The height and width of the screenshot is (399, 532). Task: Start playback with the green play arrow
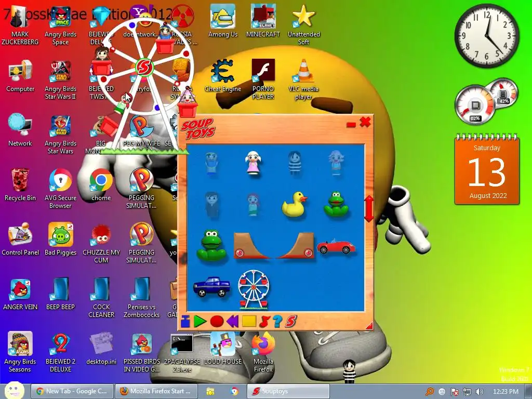pos(200,321)
